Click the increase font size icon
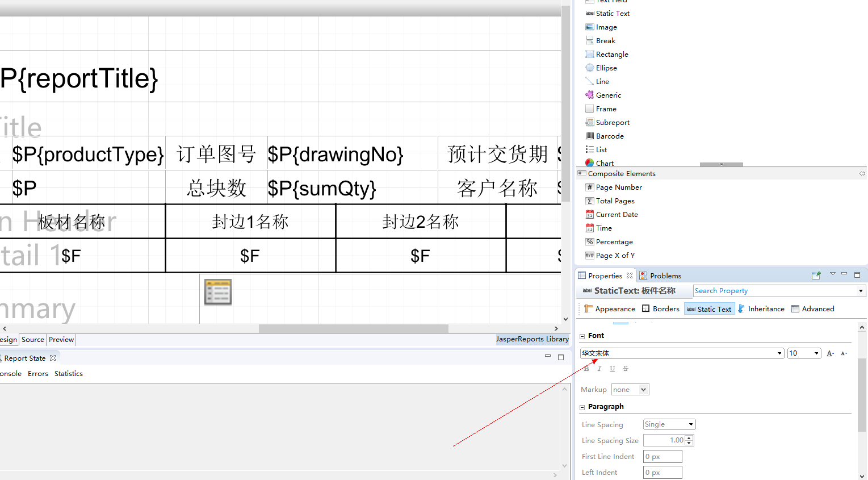This screenshot has width=868, height=480. pyautogui.click(x=830, y=353)
